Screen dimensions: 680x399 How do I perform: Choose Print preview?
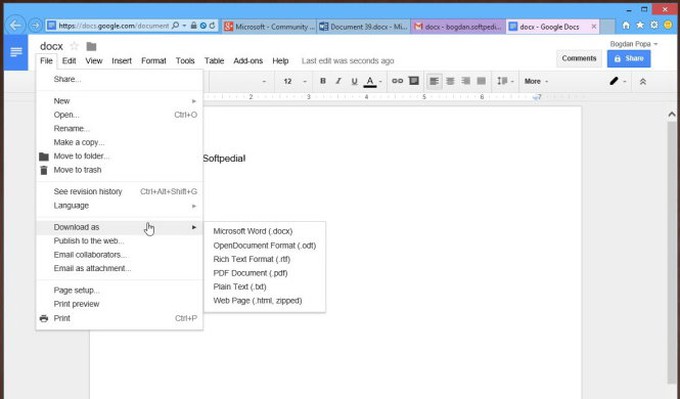119,304
